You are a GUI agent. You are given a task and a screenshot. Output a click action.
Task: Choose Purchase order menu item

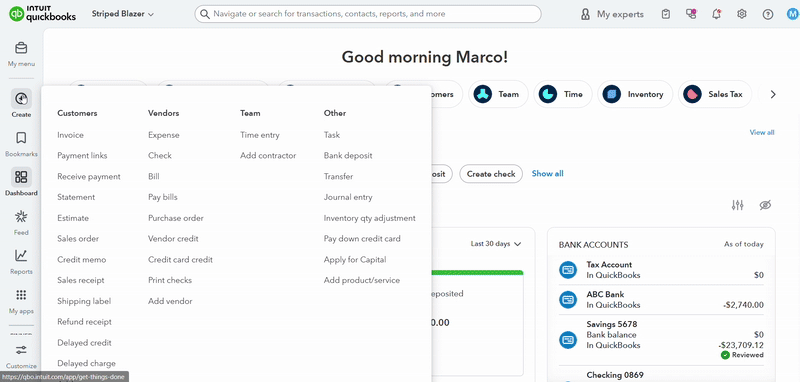pos(176,218)
